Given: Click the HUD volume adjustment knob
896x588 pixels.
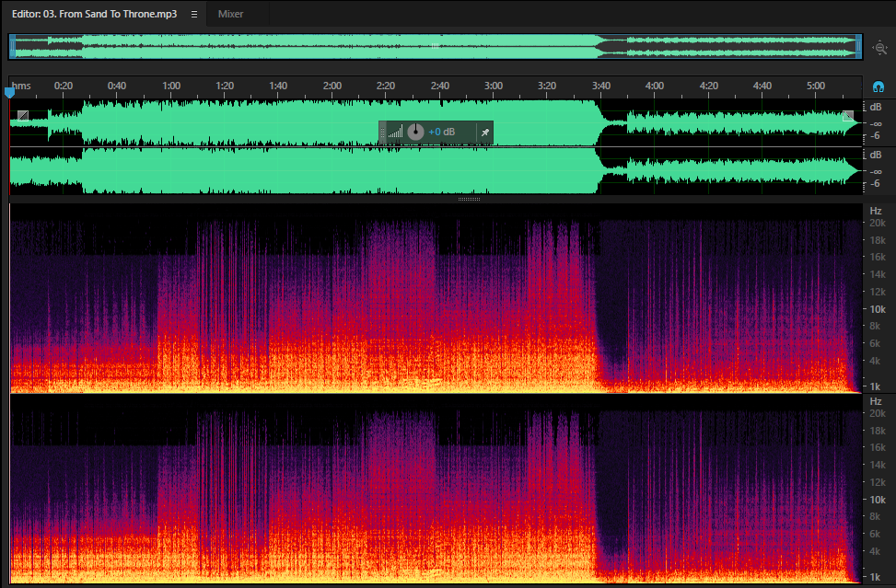Looking at the screenshot, I should tap(415, 132).
